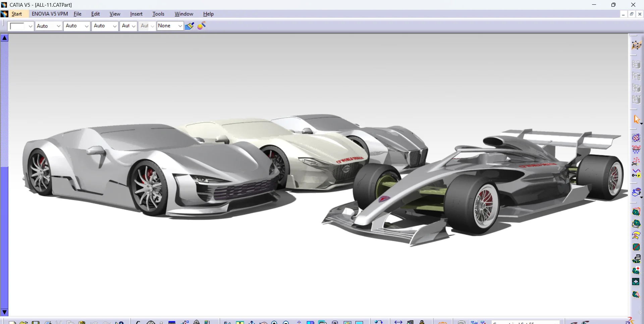Click the mesh icon with red plus
This screenshot has height=324, width=644.
coord(636,270)
